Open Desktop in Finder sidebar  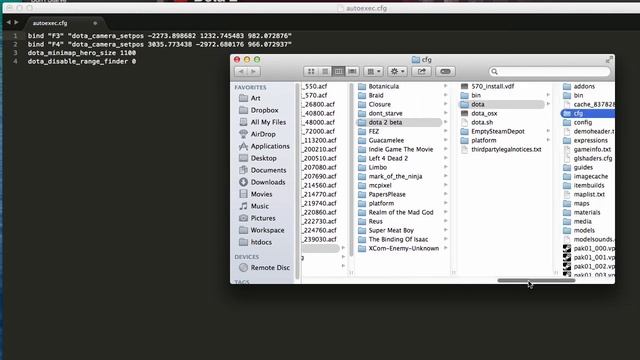coord(263,158)
